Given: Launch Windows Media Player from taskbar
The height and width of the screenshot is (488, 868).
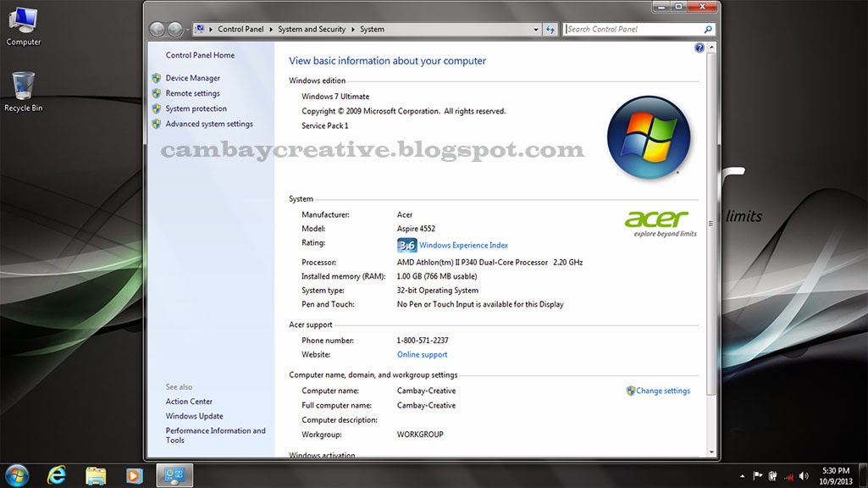Looking at the screenshot, I should [134, 475].
